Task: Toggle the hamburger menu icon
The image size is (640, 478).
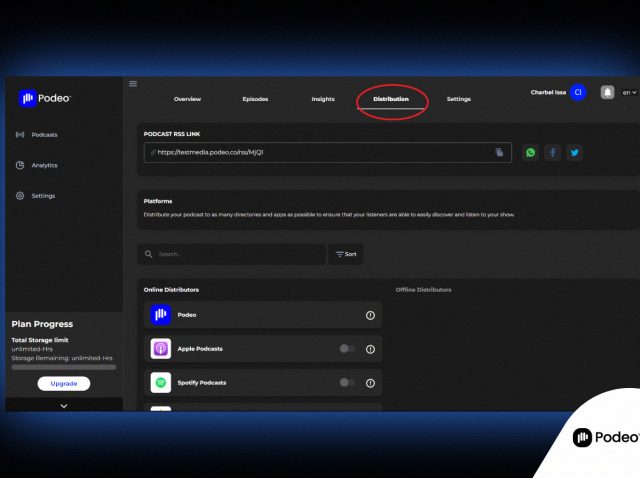Action: click(133, 84)
